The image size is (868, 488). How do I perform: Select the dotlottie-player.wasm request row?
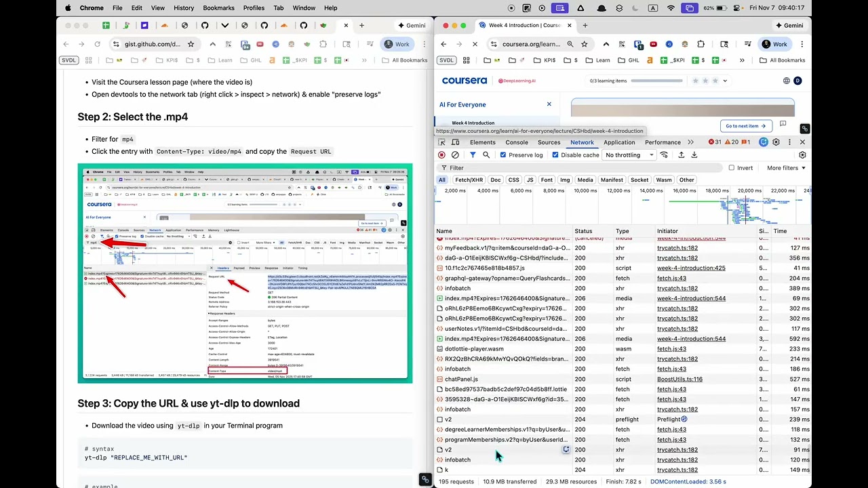623,349
